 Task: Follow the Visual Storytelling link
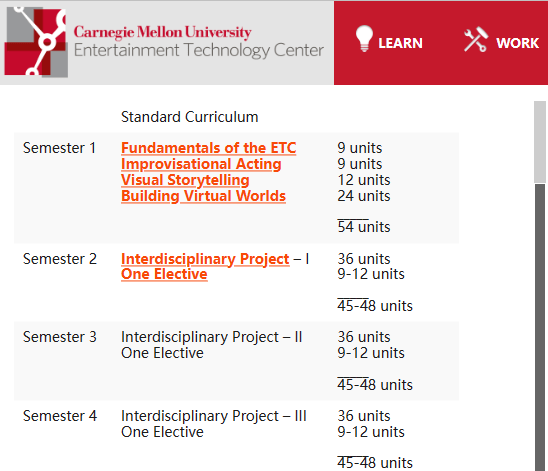point(185,180)
